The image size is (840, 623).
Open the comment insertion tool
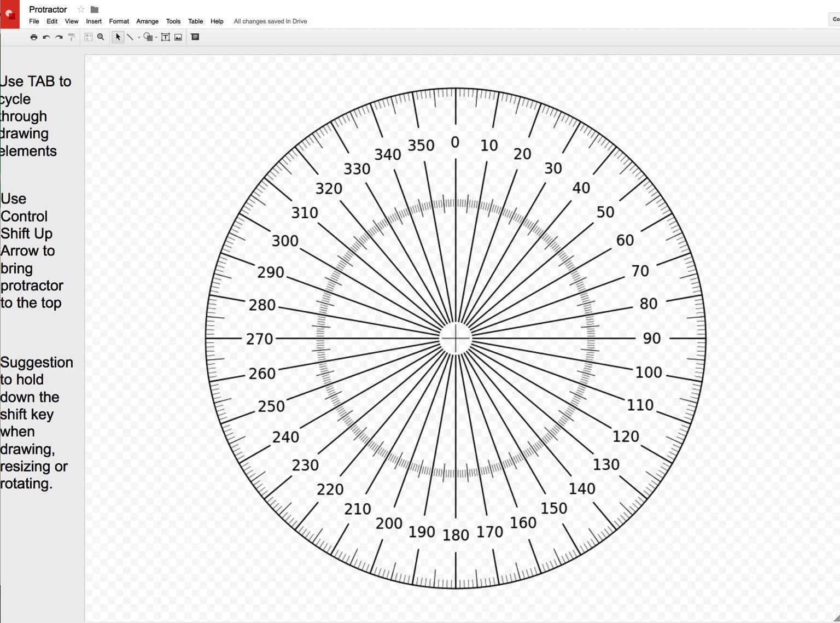click(195, 37)
